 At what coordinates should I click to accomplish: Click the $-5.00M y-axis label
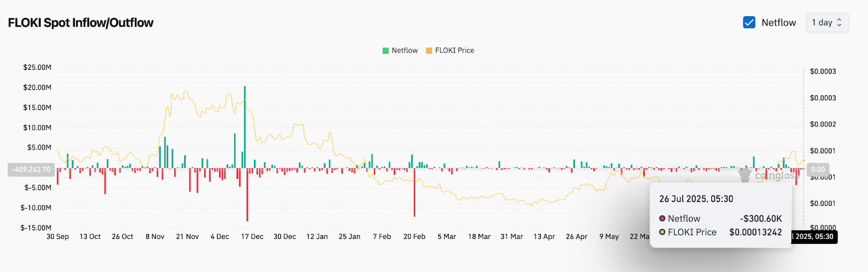click(38, 187)
